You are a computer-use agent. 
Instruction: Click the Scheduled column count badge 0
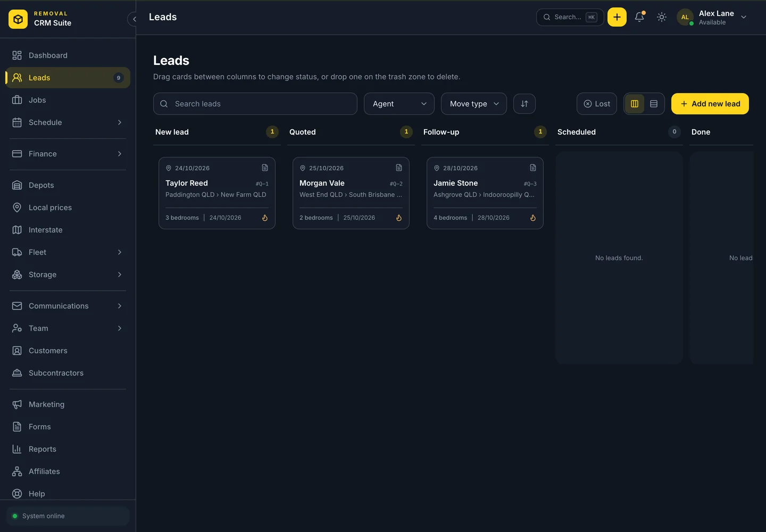pos(675,132)
